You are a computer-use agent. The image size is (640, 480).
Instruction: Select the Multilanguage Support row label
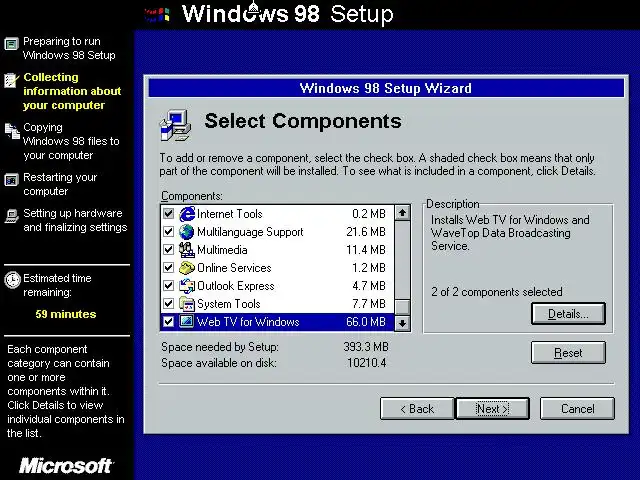[250, 232]
